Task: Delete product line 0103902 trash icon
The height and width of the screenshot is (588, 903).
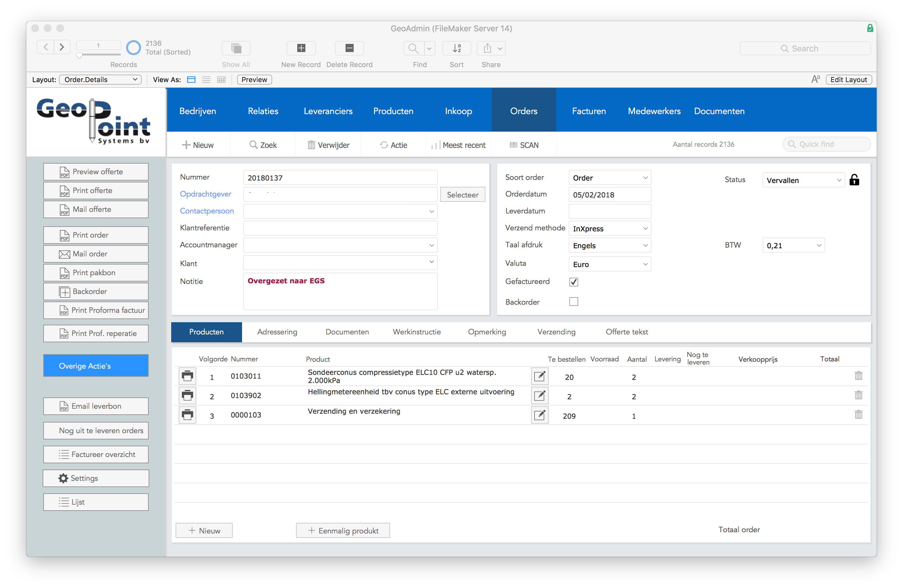Action: [x=858, y=395]
